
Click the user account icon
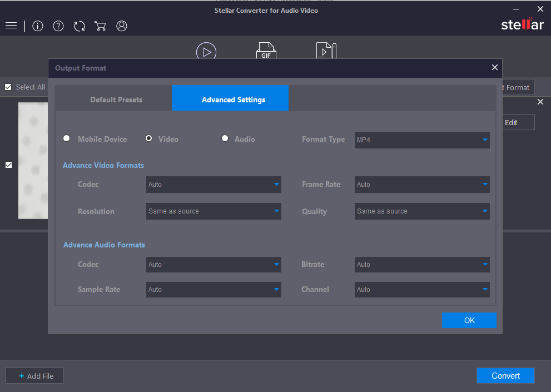(x=122, y=26)
